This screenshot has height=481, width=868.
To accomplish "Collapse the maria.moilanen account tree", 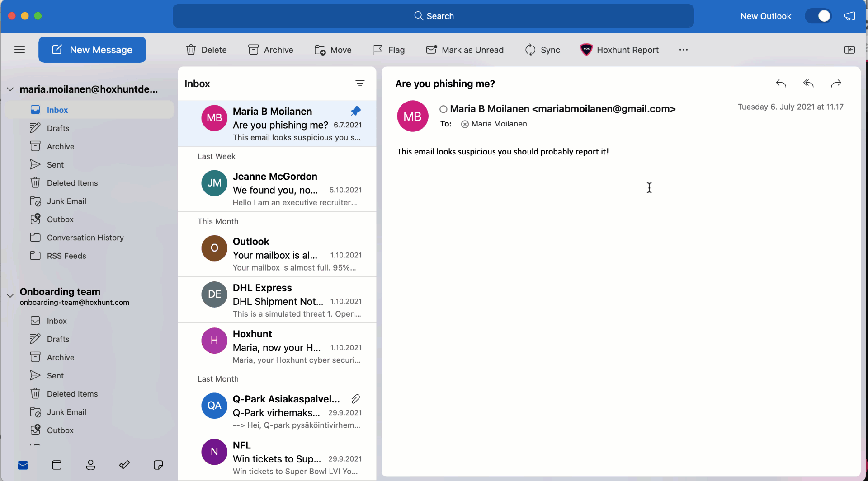I will coord(10,89).
